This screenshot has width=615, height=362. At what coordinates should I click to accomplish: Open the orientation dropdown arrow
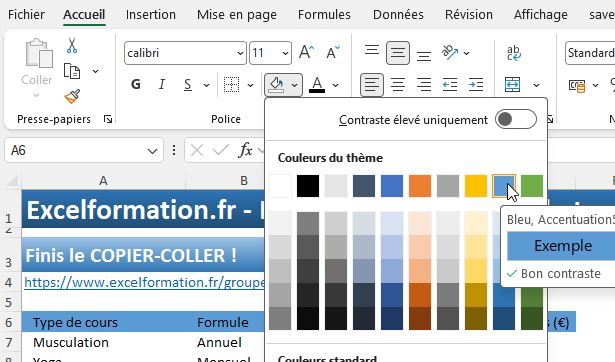(x=466, y=53)
